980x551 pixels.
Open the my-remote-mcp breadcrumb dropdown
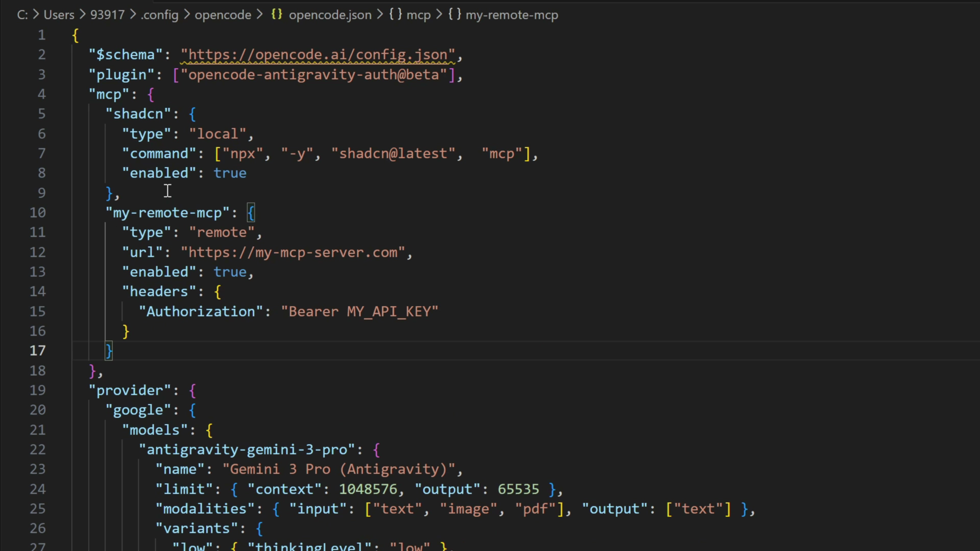click(x=512, y=15)
